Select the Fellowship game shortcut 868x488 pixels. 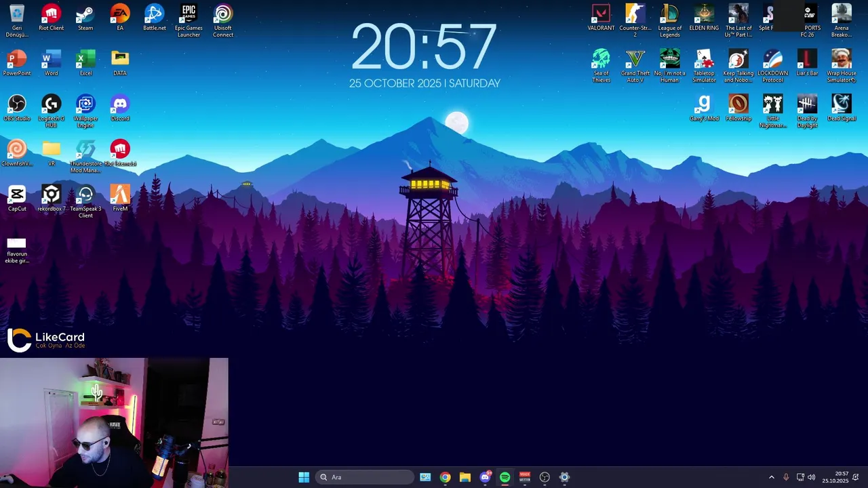738,108
